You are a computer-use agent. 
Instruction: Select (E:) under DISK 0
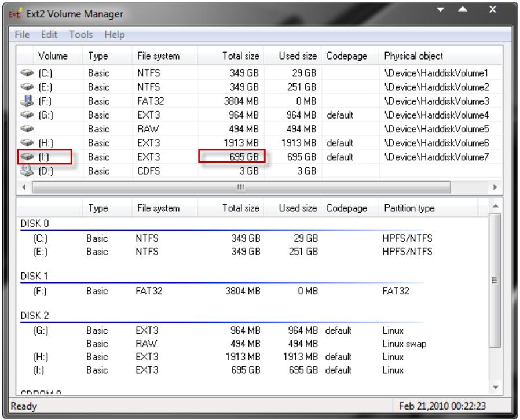pyautogui.click(x=41, y=252)
